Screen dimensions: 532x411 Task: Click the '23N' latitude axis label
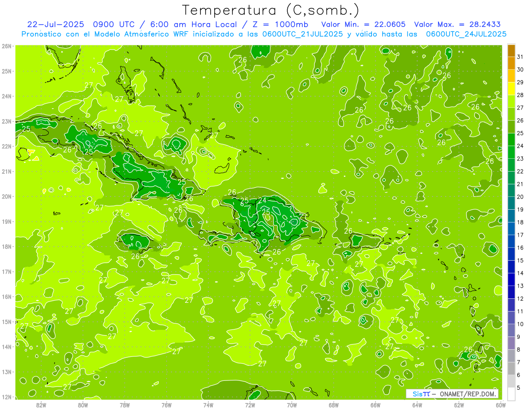[x=7, y=121]
